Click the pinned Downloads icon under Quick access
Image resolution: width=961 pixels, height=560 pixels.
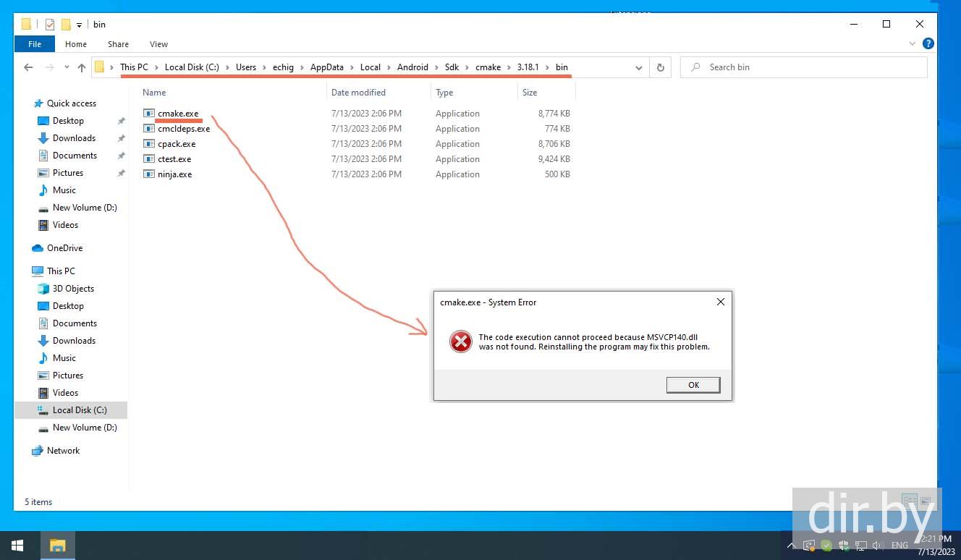click(x=43, y=138)
